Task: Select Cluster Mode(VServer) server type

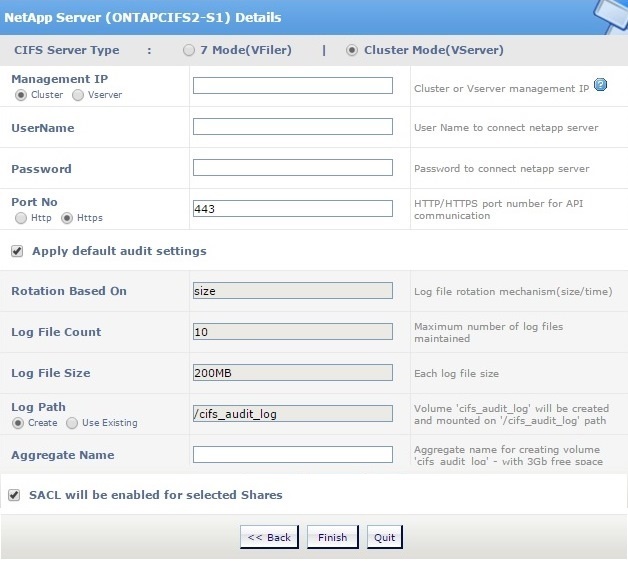Action: 351,50
